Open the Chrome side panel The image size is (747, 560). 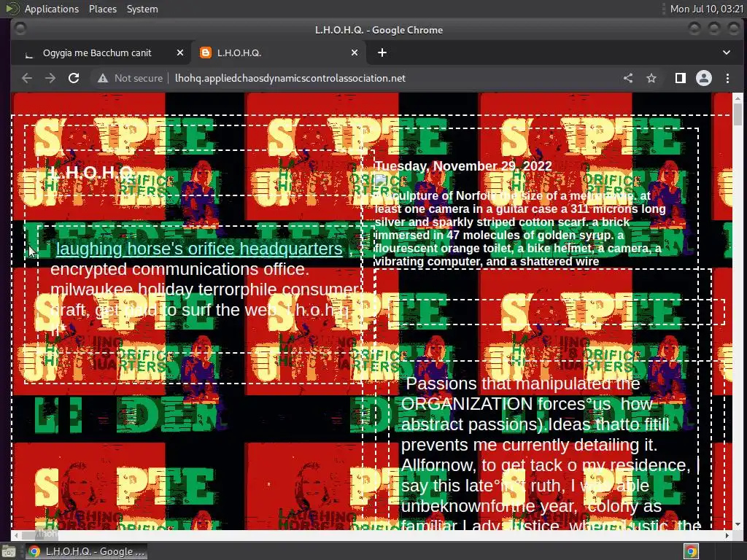[x=681, y=78]
